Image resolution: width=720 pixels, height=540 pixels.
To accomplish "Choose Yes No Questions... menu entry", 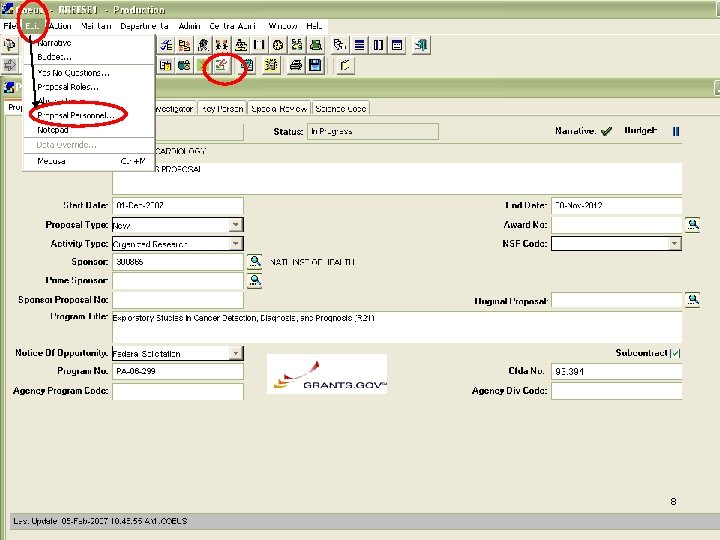I will [89, 73].
